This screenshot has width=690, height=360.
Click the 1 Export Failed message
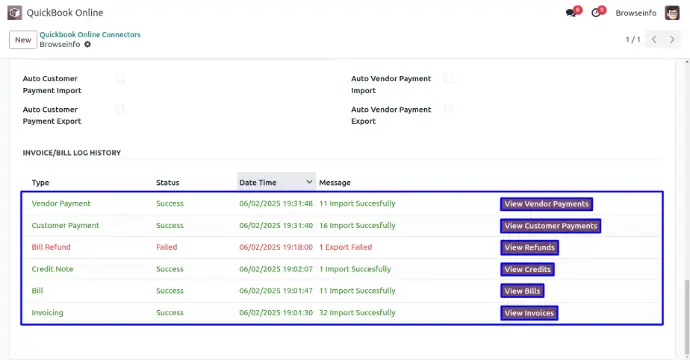pyautogui.click(x=345, y=247)
